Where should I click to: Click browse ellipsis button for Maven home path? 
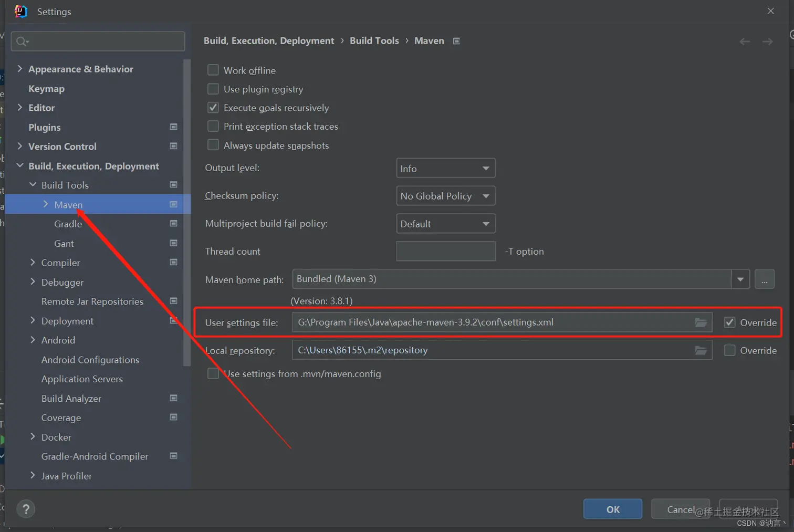pyautogui.click(x=765, y=279)
